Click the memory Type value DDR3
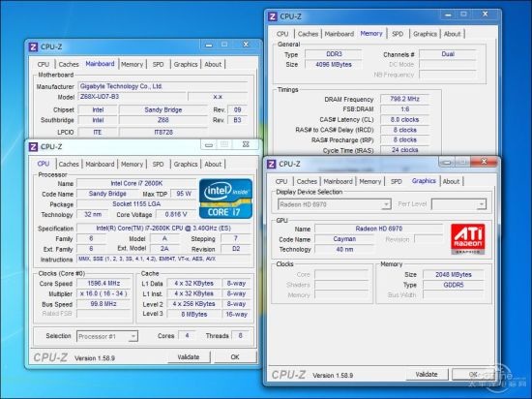The width and height of the screenshot is (532, 399). coord(334,54)
